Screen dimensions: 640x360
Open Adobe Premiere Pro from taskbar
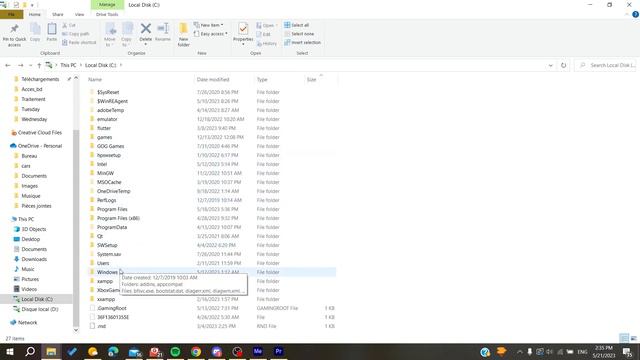279,351
